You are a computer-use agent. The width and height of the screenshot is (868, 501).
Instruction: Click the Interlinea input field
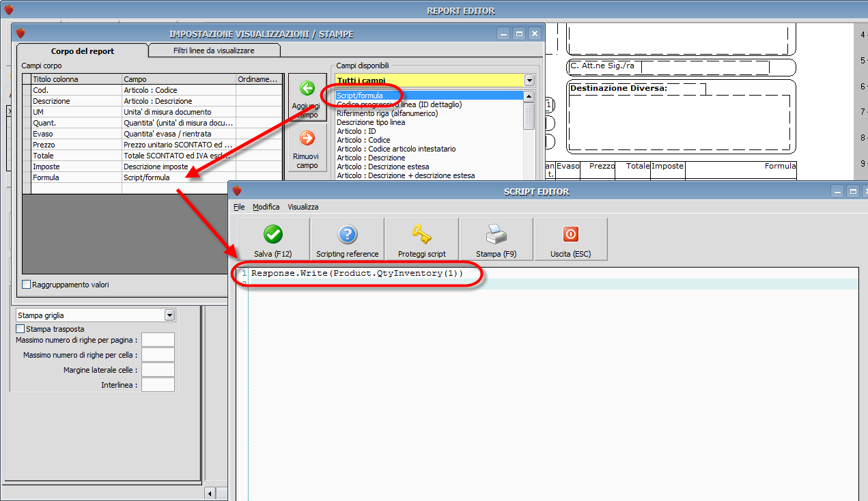(x=158, y=385)
